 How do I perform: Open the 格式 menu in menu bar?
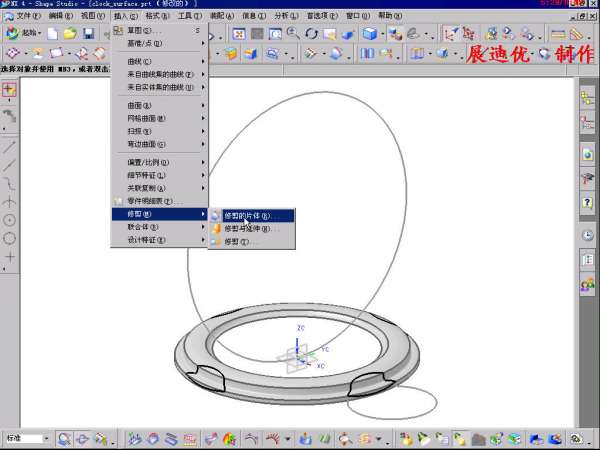pos(157,16)
